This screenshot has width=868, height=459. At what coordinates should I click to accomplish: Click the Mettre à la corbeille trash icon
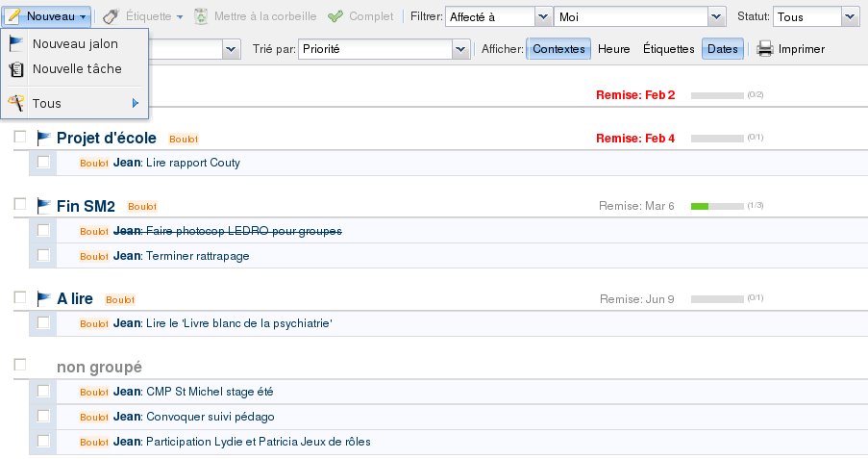[201, 17]
